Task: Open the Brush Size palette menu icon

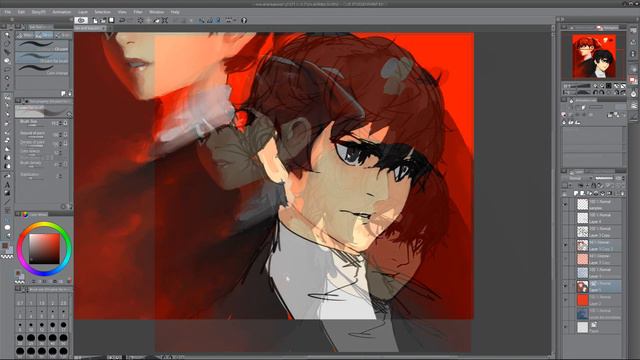Action: click(x=18, y=289)
